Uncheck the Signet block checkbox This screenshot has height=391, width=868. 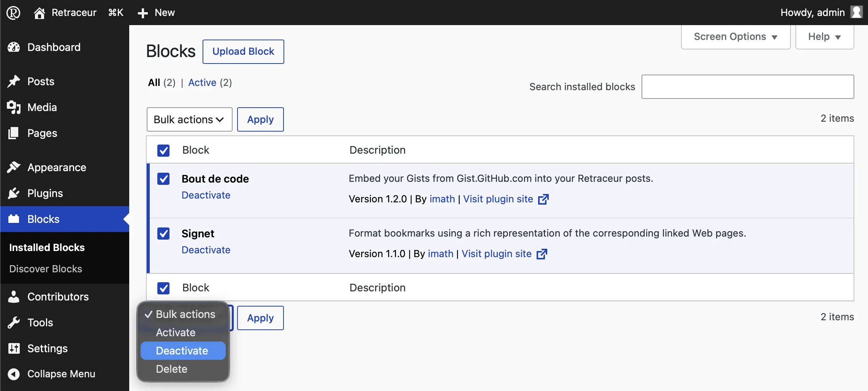click(x=163, y=234)
